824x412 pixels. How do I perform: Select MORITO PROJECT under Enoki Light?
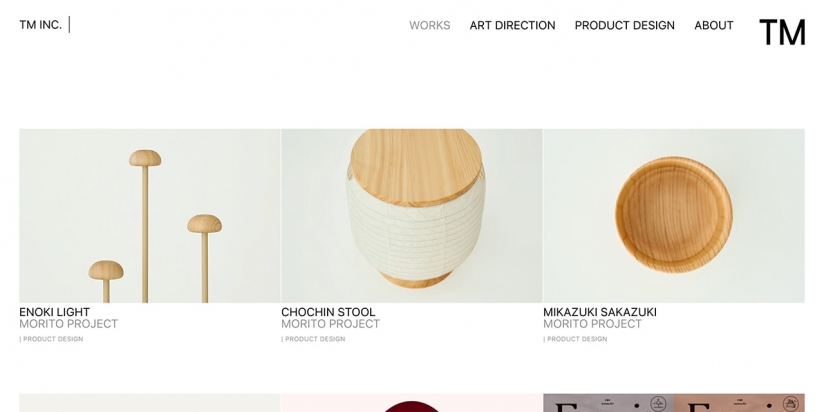[x=68, y=324]
